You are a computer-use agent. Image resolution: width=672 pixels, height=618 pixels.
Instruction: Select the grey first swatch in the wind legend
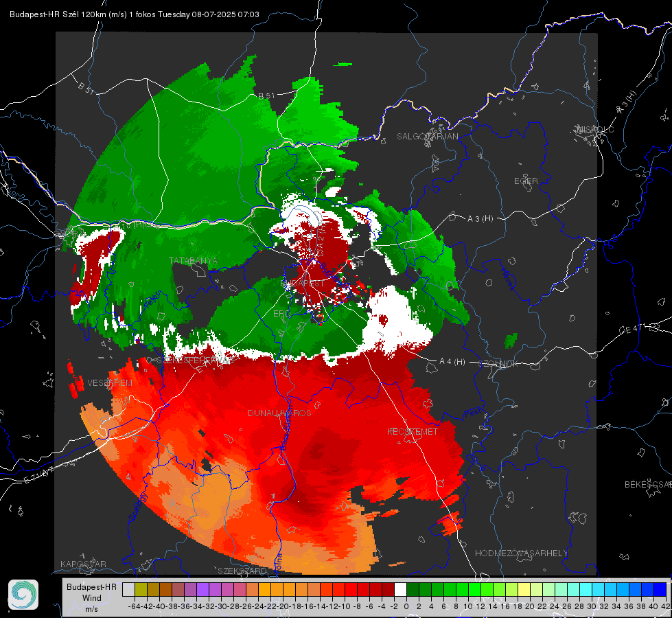coord(128,590)
